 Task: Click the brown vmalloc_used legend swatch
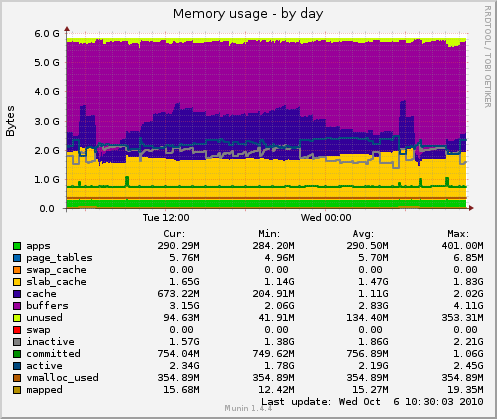click(x=17, y=378)
